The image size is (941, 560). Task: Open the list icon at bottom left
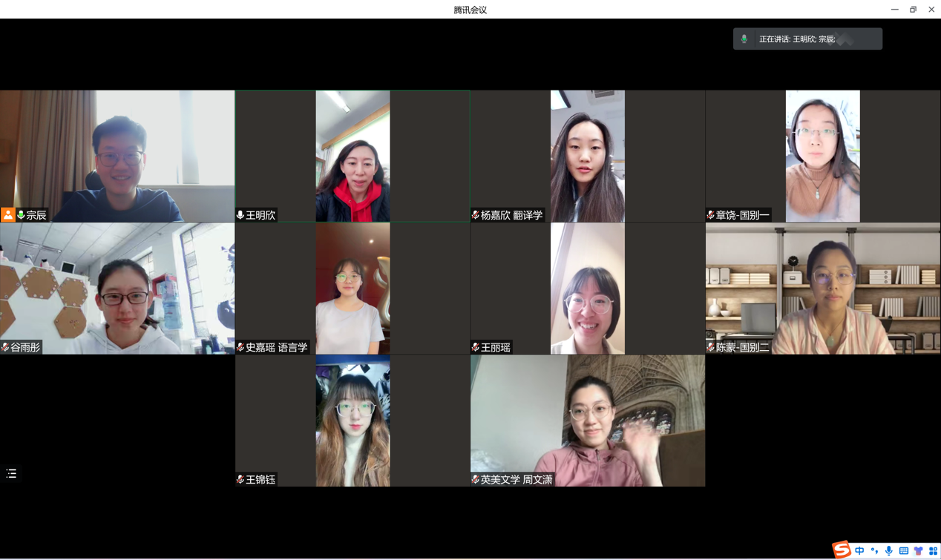[11, 473]
